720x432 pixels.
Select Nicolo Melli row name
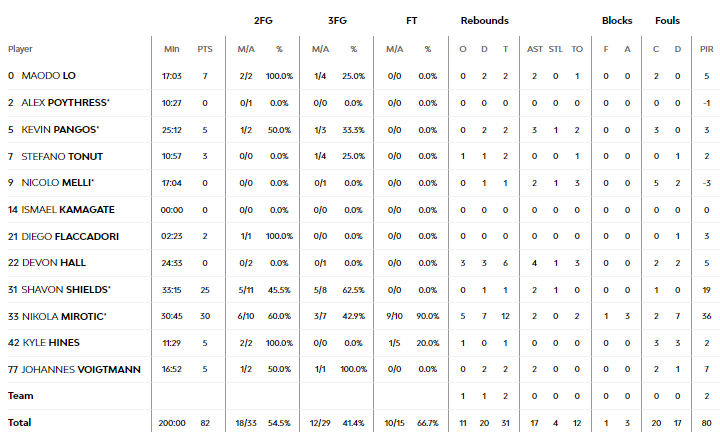tap(57, 183)
